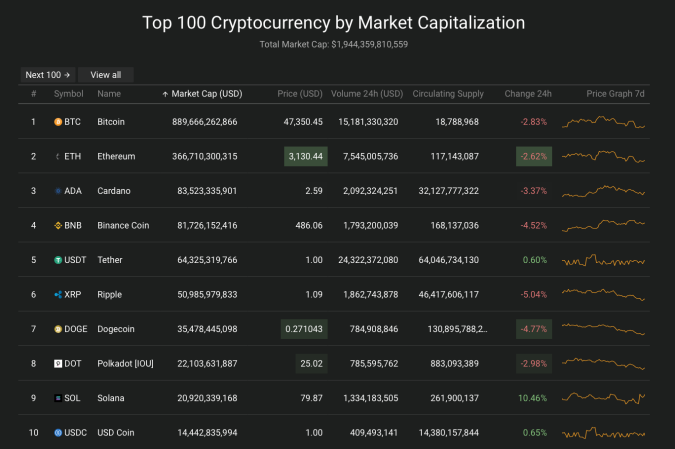This screenshot has height=449, width=675.
Task: Select Bitcoin price 47,350.45
Action: click(303, 122)
